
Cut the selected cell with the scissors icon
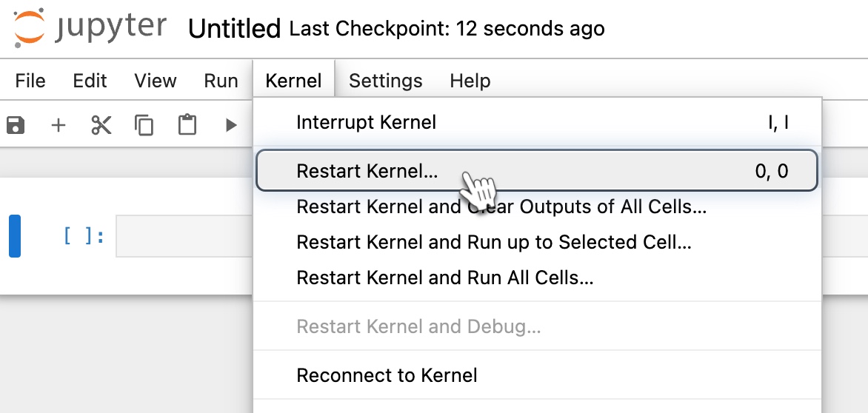[x=101, y=125]
